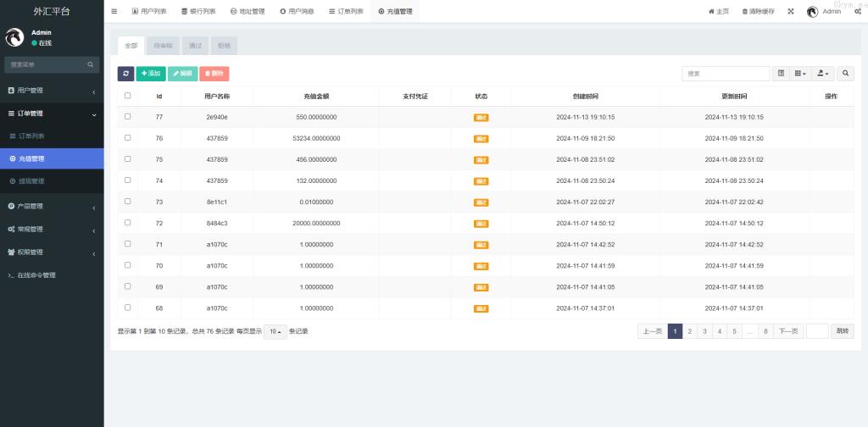Toggle the table card view icon
This screenshot has height=427, width=868.
781,74
